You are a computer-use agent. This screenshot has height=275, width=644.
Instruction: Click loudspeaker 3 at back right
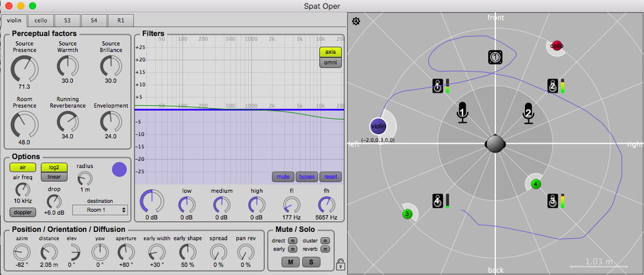coord(553,201)
